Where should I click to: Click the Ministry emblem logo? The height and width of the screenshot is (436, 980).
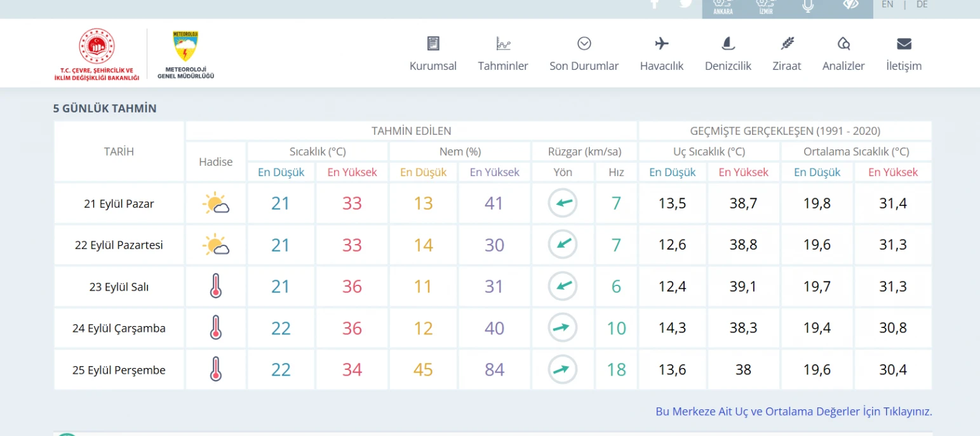click(97, 54)
